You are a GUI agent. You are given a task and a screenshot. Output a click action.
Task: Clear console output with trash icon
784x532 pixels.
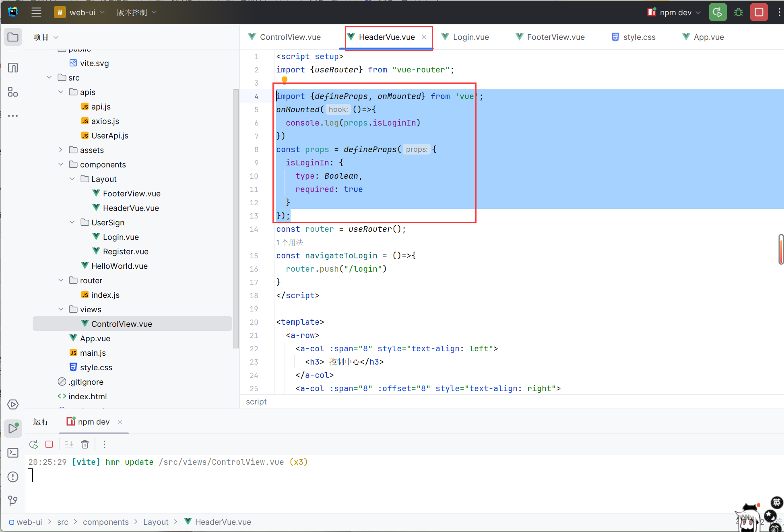click(x=85, y=444)
